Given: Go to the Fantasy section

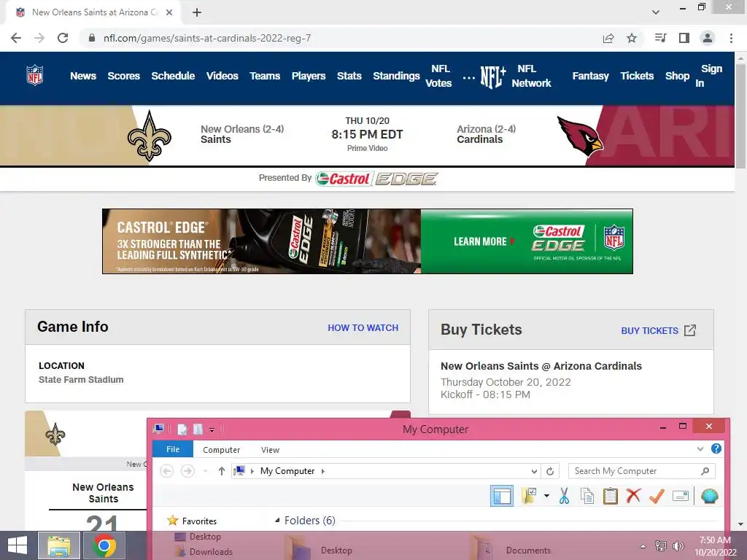Looking at the screenshot, I should click(591, 76).
